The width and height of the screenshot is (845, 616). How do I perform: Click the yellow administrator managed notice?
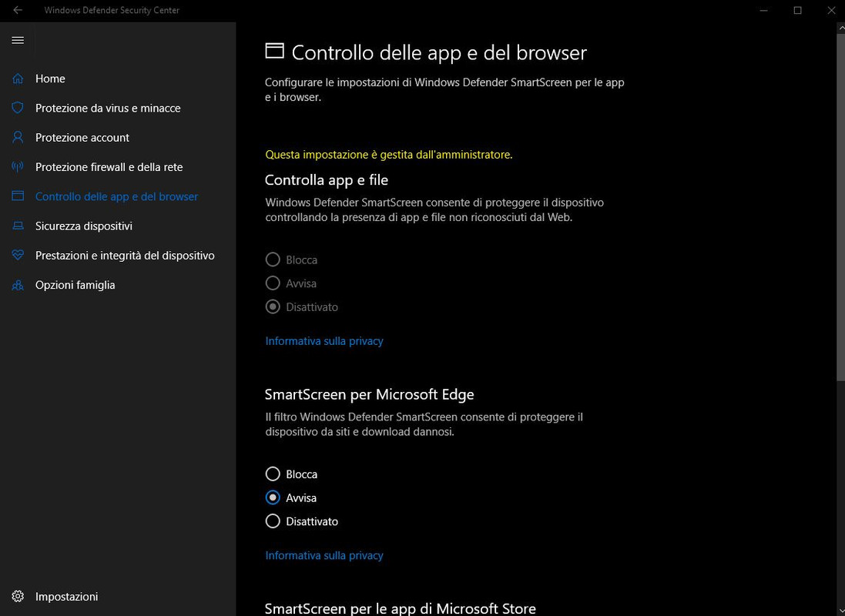tap(388, 155)
